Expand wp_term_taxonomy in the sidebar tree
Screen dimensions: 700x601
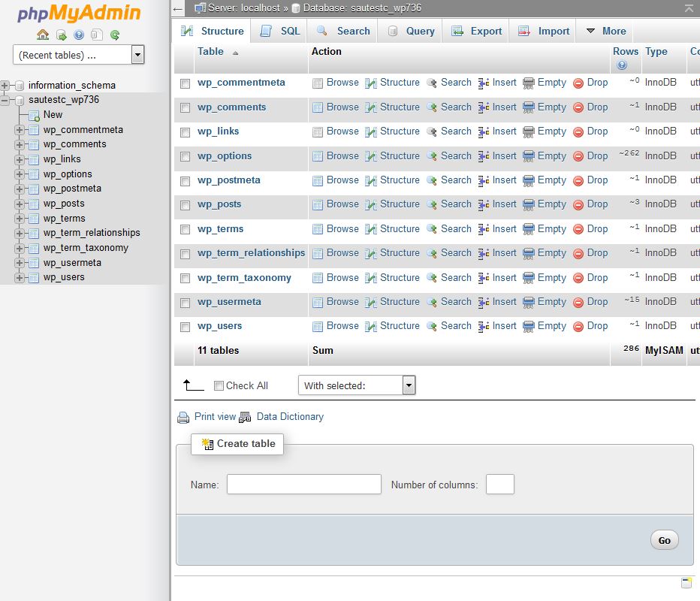(20, 248)
